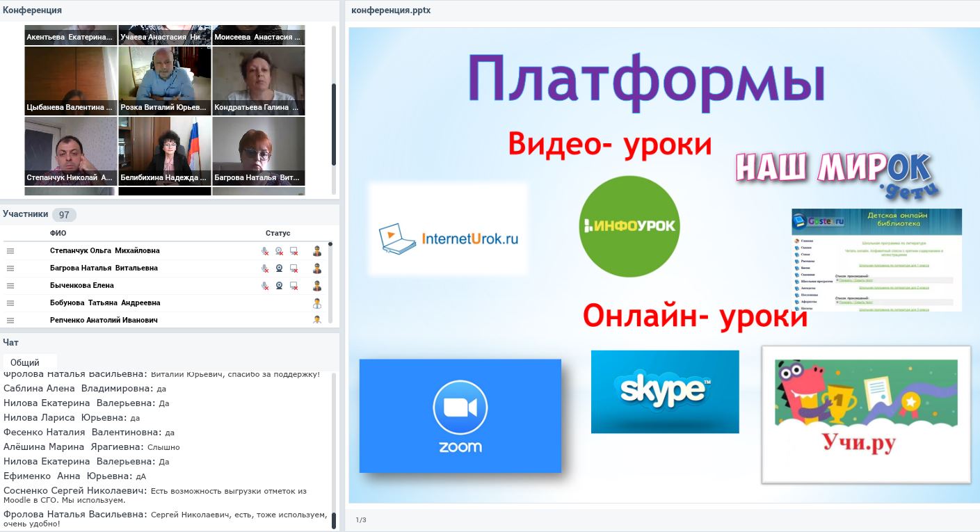This screenshot has width=980, height=532.
Task: Click screen share icon for Быченкова Елена
Action: (294, 286)
